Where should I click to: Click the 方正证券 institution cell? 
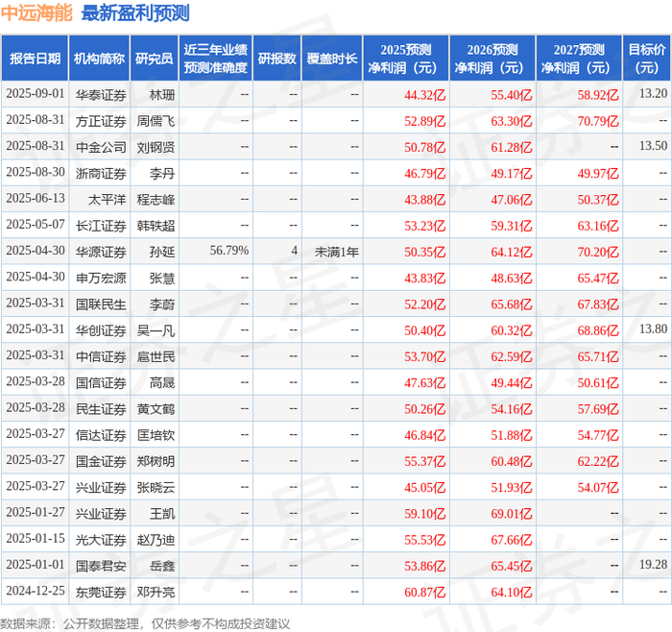pyautogui.click(x=101, y=121)
